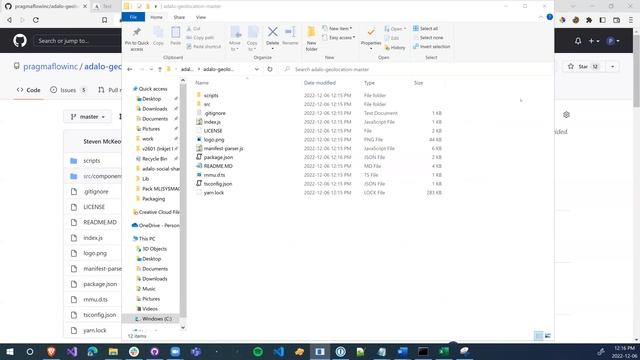Click the Cut command in ribbon

point(193,29)
